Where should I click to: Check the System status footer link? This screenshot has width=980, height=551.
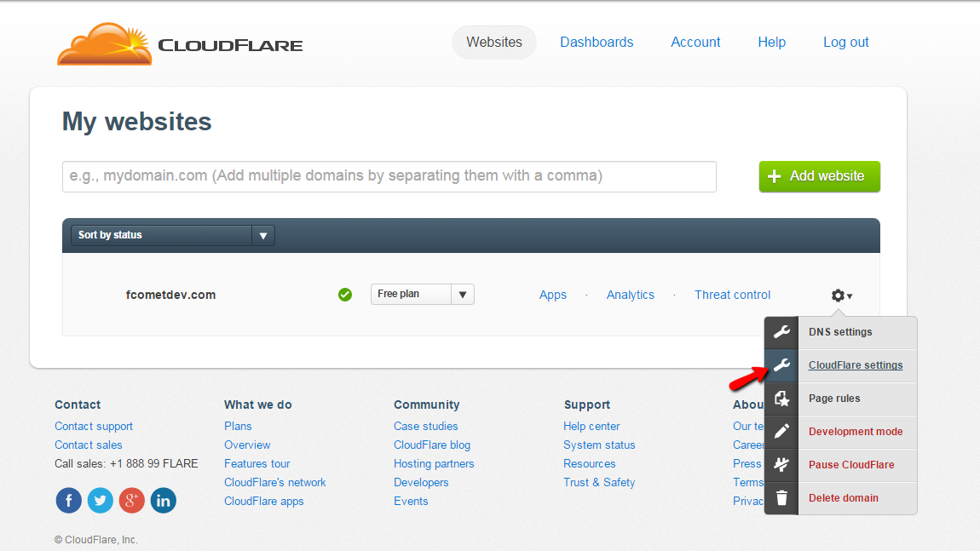click(599, 445)
